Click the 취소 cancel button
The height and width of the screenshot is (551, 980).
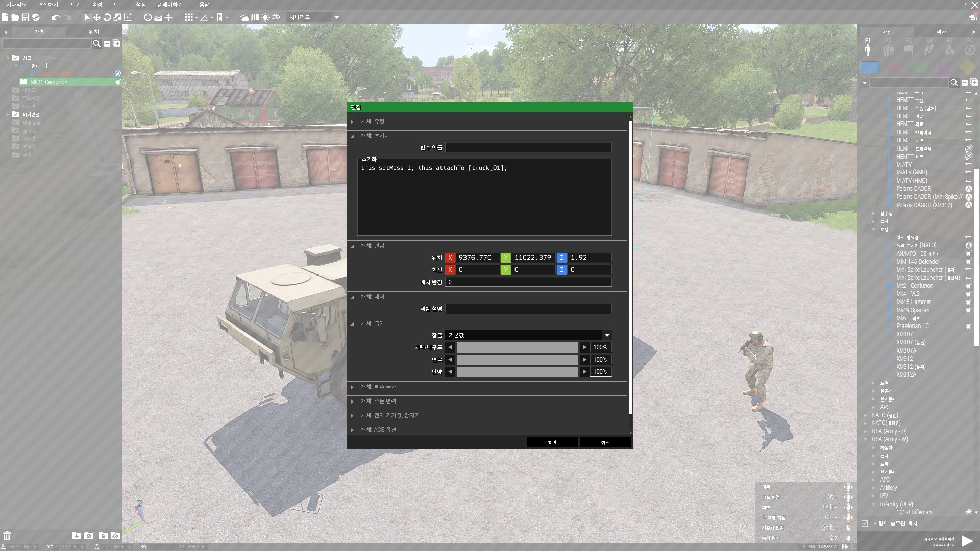point(605,442)
